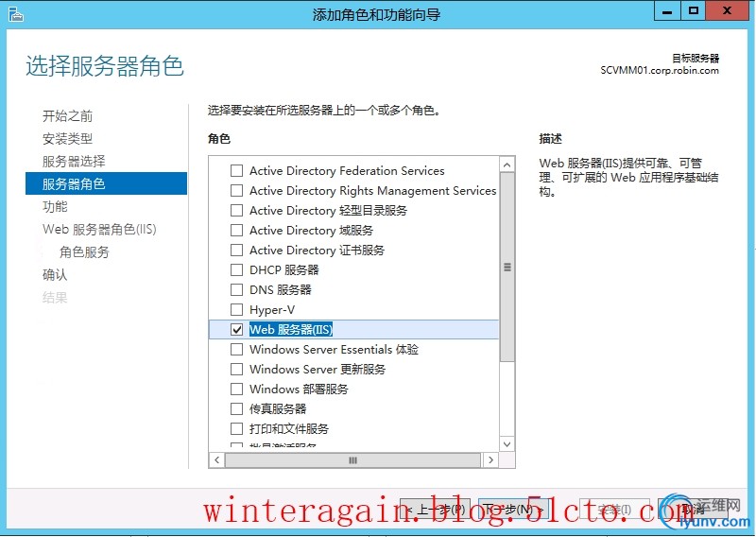Open 角色服务 sub-step
Screen dimensions: 756x537
click(84, 251)
